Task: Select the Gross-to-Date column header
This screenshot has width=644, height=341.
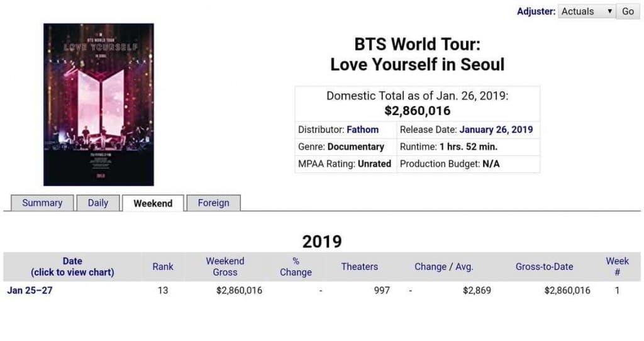Action: [x=544, y=267]
